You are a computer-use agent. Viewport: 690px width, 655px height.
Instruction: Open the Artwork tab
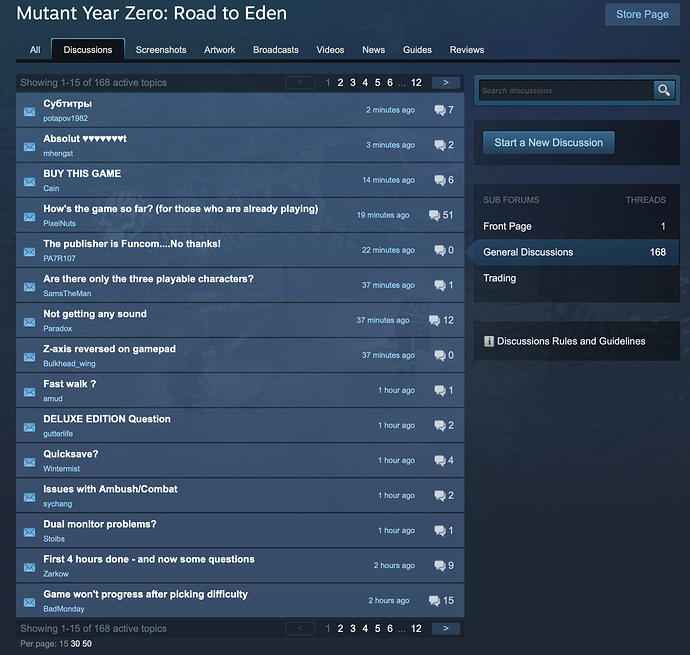(220, 50)
